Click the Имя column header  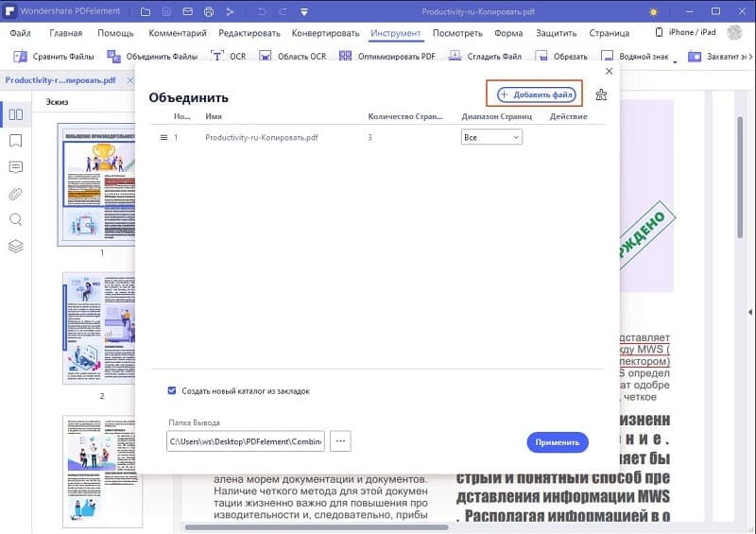coord(214,116)
